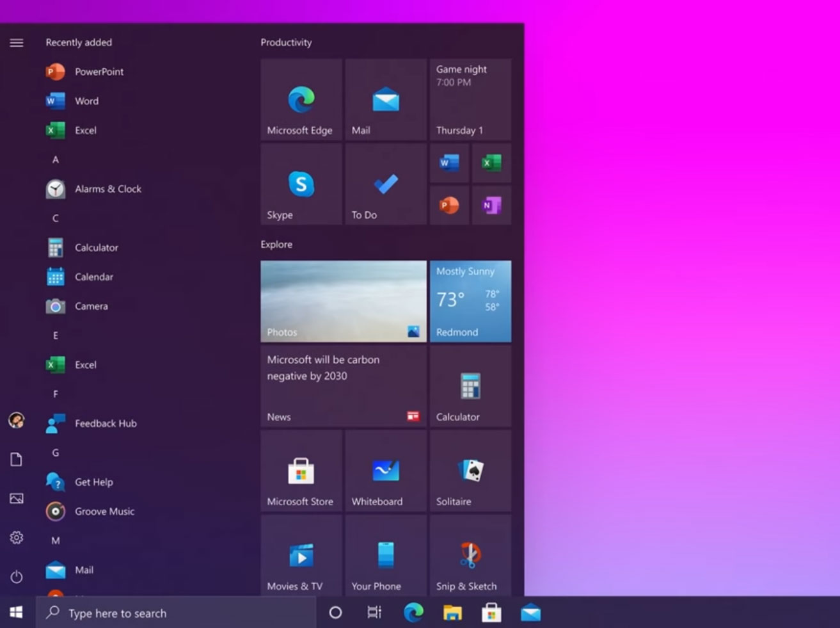Click the user account avatar
The width and height of the screenshot is (840, 628).
click(x=17, y=421)
